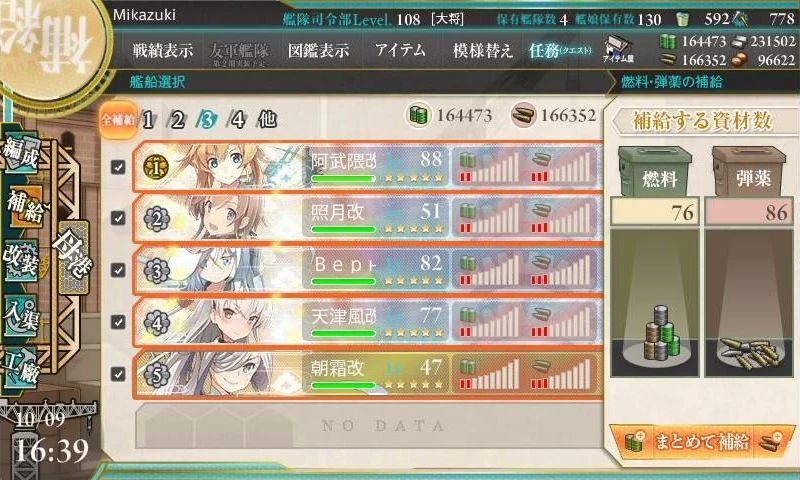
Task: Open the 入渠 docking repair sidebar icon
Action: click(21, 315)
